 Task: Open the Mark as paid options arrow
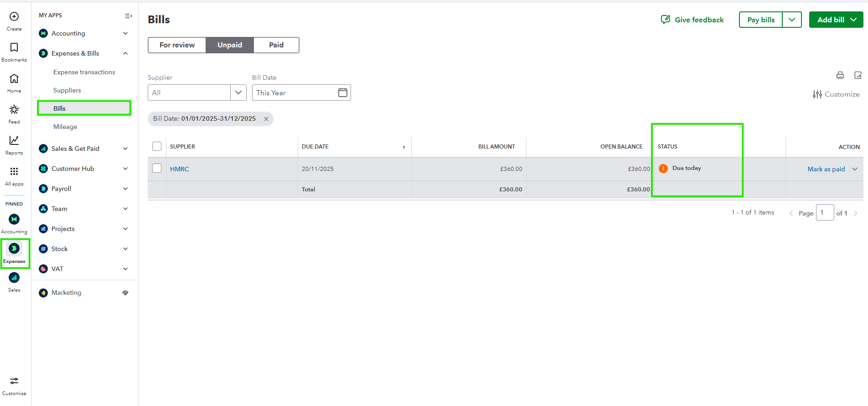coord(855,169)
